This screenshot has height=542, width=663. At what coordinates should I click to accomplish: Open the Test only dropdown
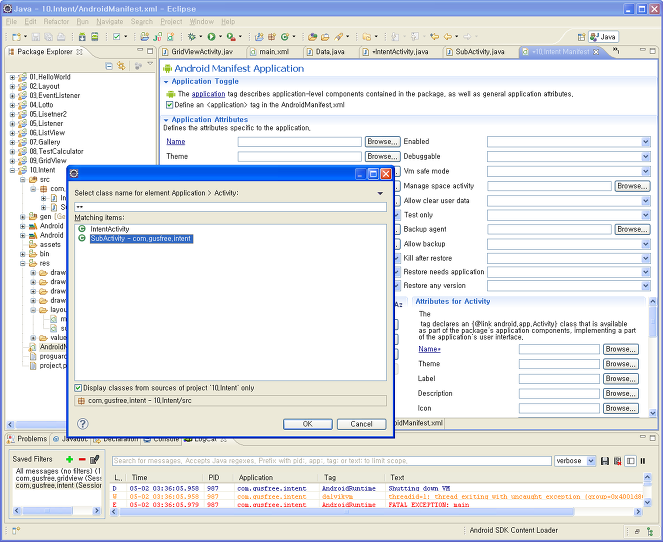[x=646, y=215]
